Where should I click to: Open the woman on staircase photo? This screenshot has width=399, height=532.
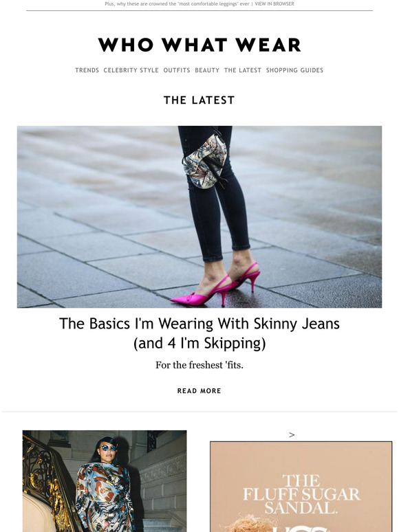tap(105, 481)
